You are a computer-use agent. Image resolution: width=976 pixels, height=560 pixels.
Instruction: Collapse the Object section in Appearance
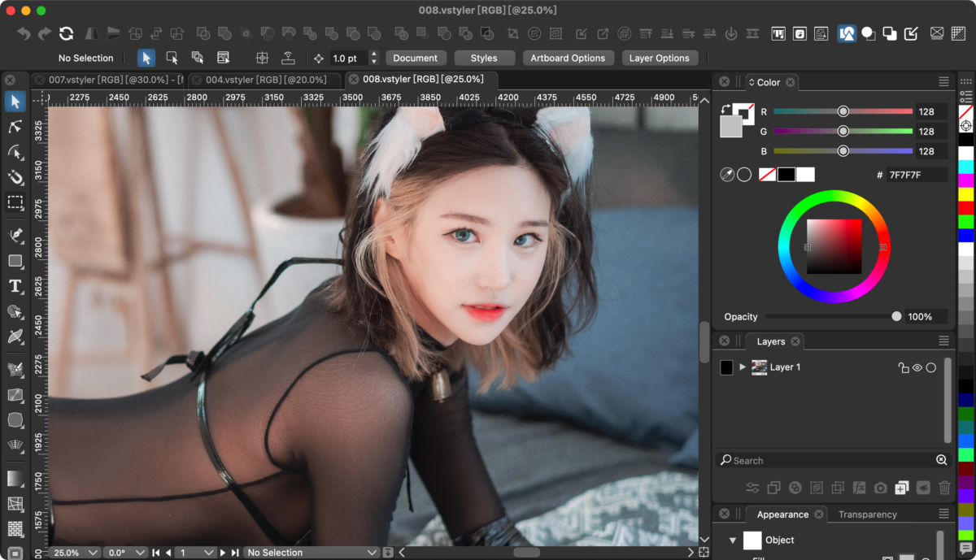(733, 540)
